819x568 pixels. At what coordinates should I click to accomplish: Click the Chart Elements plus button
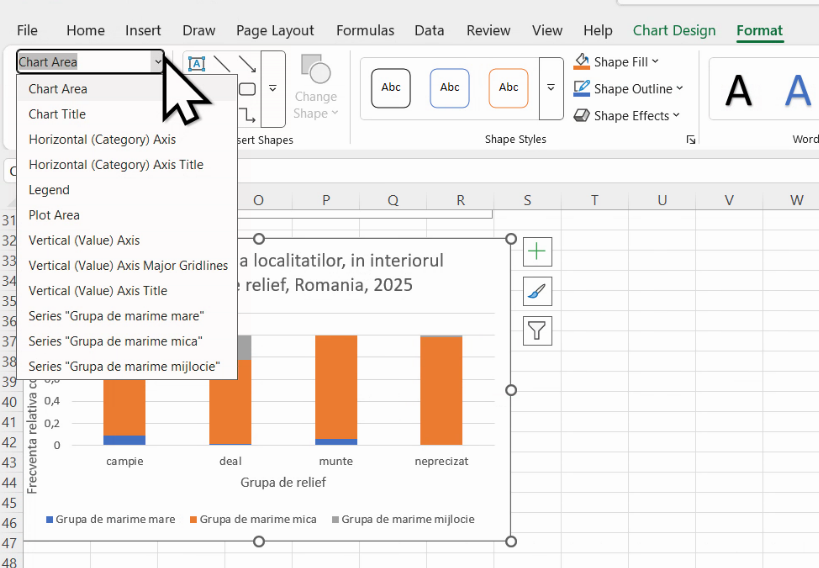tap(538, 251)
